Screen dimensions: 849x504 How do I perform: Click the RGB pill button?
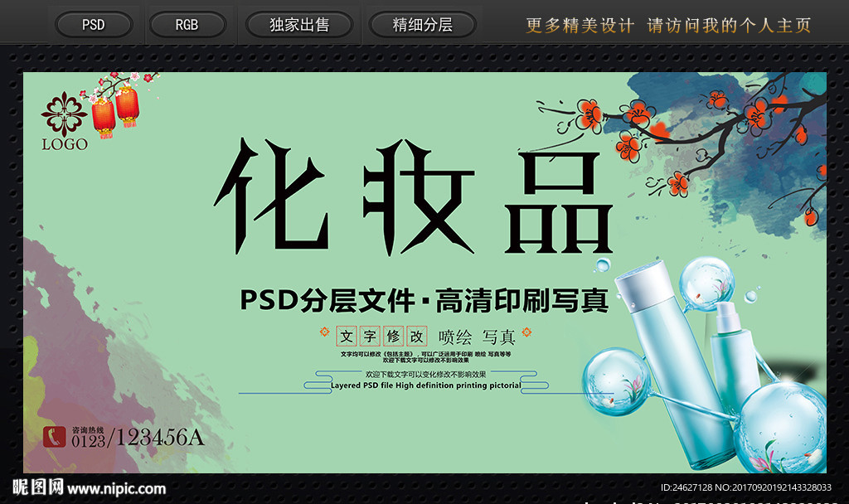click(187, 25)
